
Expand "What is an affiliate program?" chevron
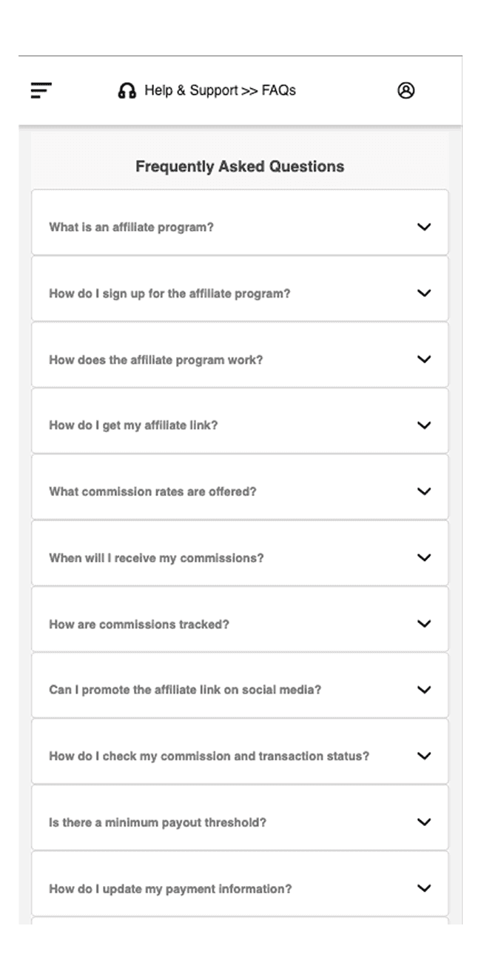(424, 227)
